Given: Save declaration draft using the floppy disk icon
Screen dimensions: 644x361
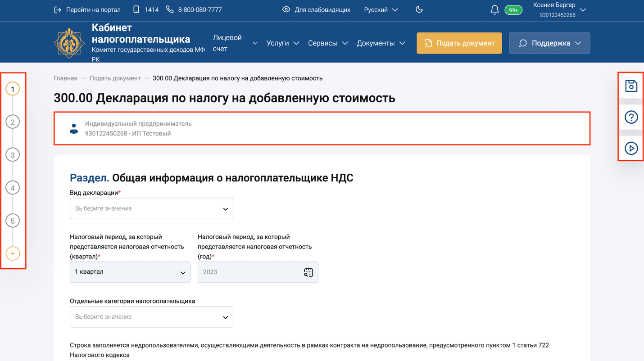Looking at the screenshot, I should click(631, 86).
